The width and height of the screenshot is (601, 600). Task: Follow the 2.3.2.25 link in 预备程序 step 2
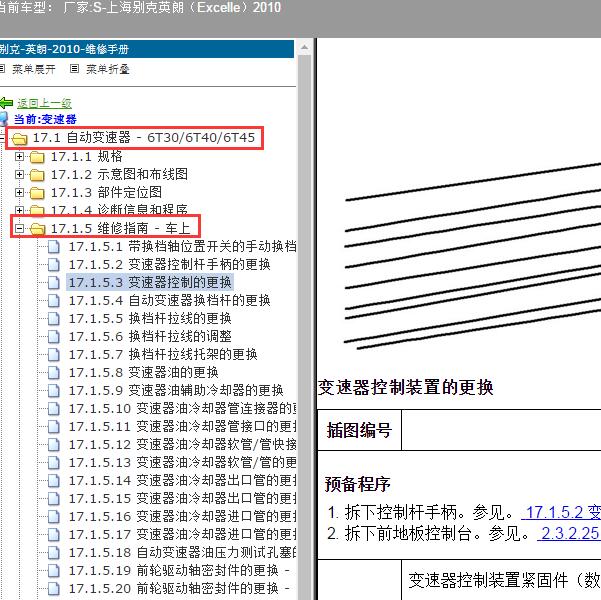569,533
